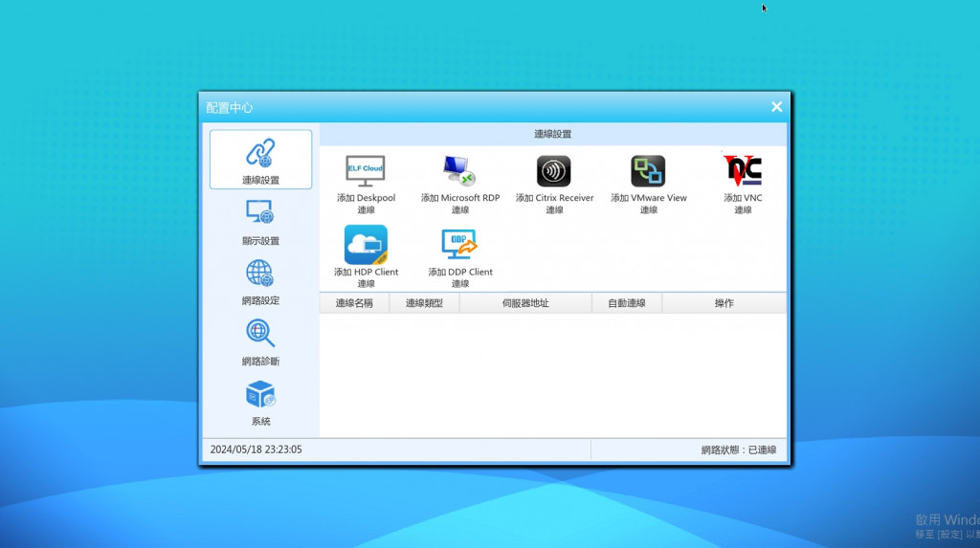The width and height of the screenshot is (980, 548).
Task: Open 網路診斷 network diagnostics
Action: [x=260, y=342]
